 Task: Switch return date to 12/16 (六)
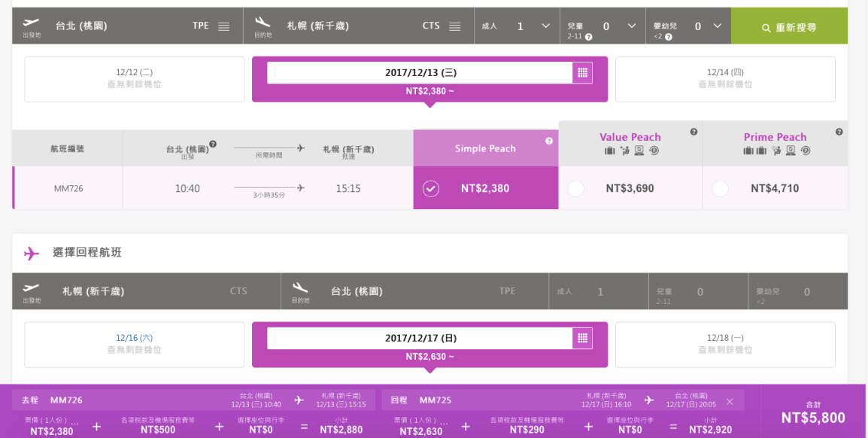click(x=134, y=344)
